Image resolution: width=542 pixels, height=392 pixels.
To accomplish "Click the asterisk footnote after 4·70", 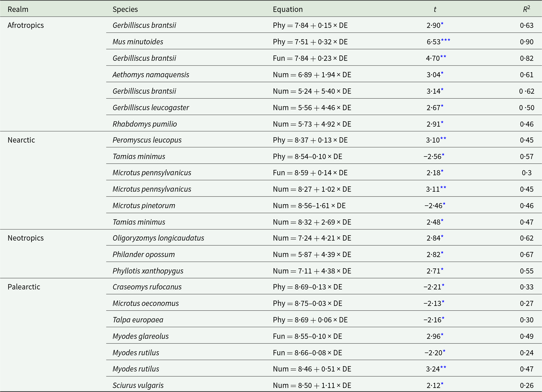I will 443,57.
